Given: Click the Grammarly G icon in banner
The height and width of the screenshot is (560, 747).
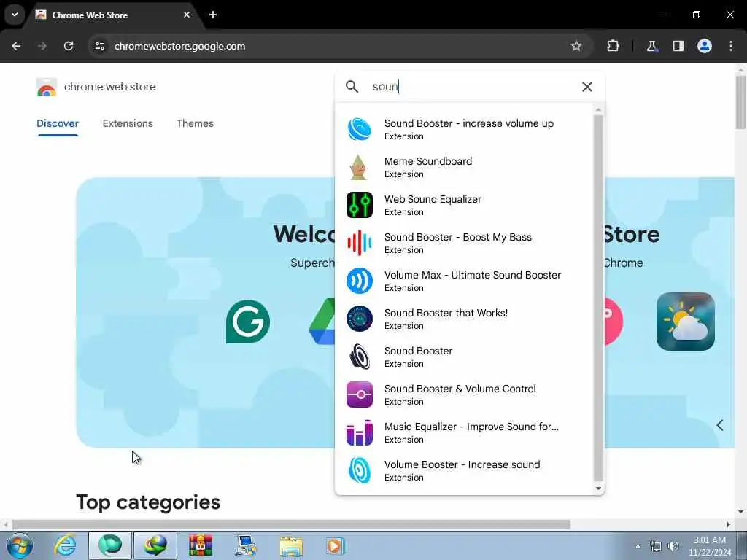Looking at the screenshot, I should [248, 322].
